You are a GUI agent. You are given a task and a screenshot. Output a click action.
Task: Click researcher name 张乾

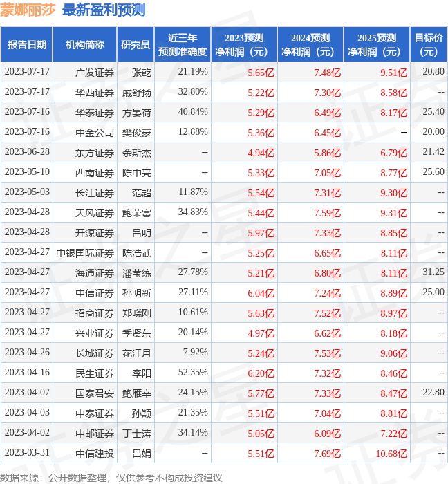[x=142, y=73]
